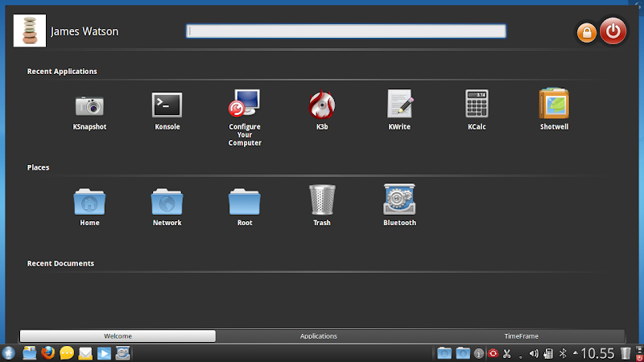Open the Klipper scissors tray icon
Screen dimensions: 644x362
507,353
